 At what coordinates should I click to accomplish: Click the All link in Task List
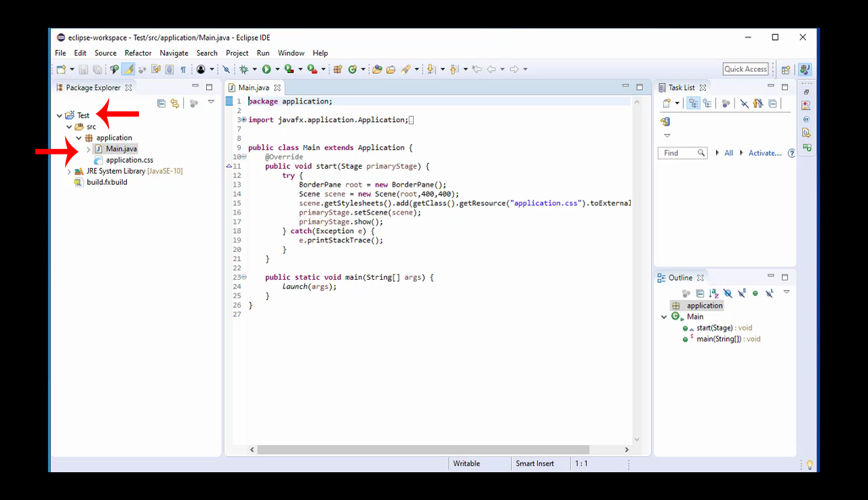(729, 152)
